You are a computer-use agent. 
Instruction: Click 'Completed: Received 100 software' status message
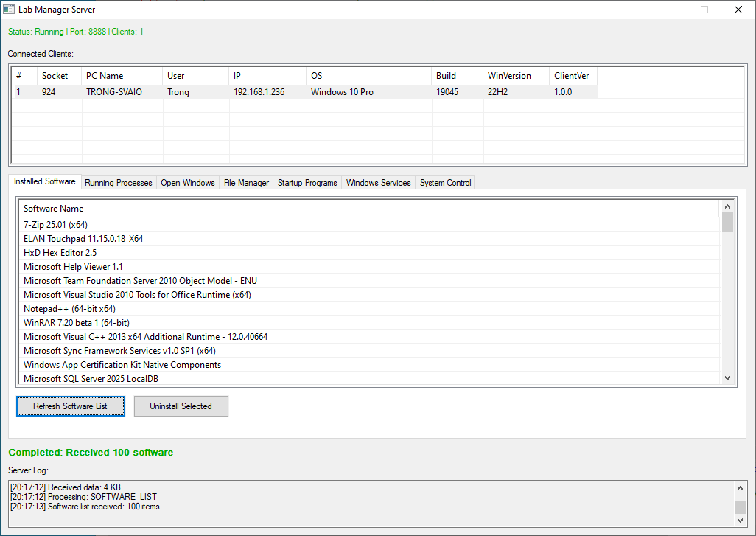(91, 453)
